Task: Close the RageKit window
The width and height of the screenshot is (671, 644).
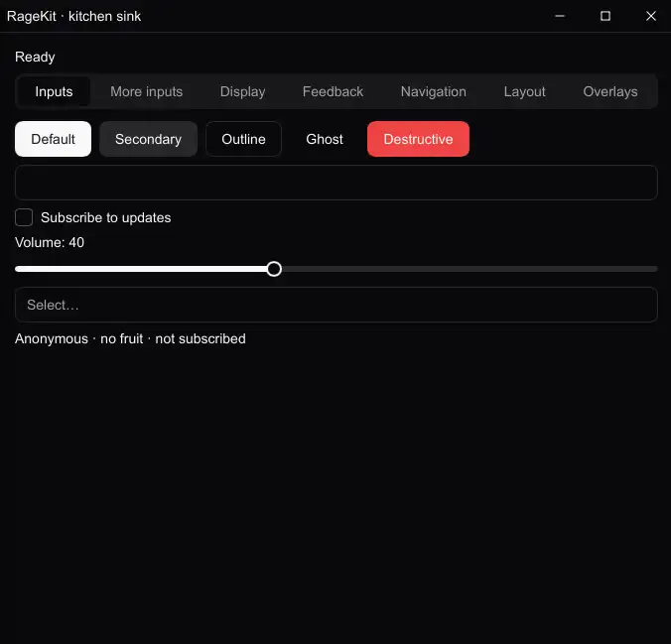Action: tap(650, 16)
